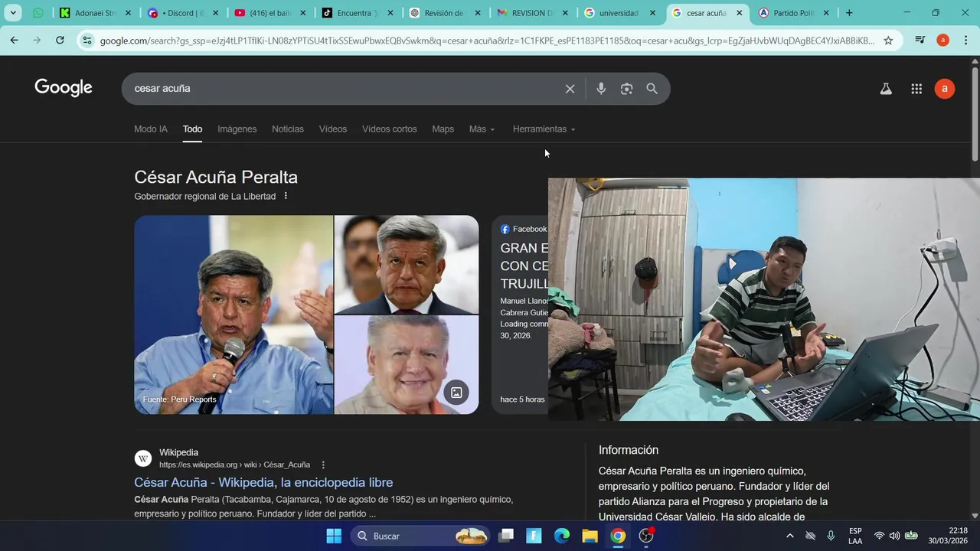Image resolution: width=980 pixels, height=551 pixels.
Task: Switch to the Partido Polí browser tab
Action: (x=793, y=13)
